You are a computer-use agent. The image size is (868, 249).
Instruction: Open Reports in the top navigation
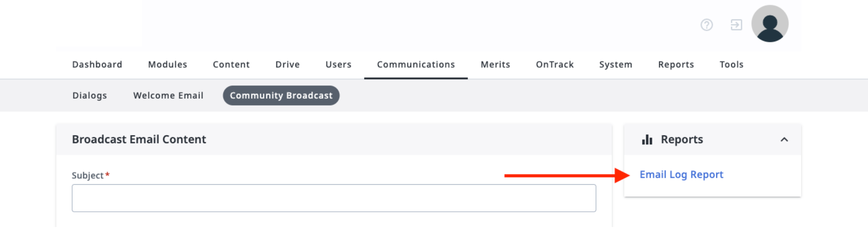[x=676, y=64]
